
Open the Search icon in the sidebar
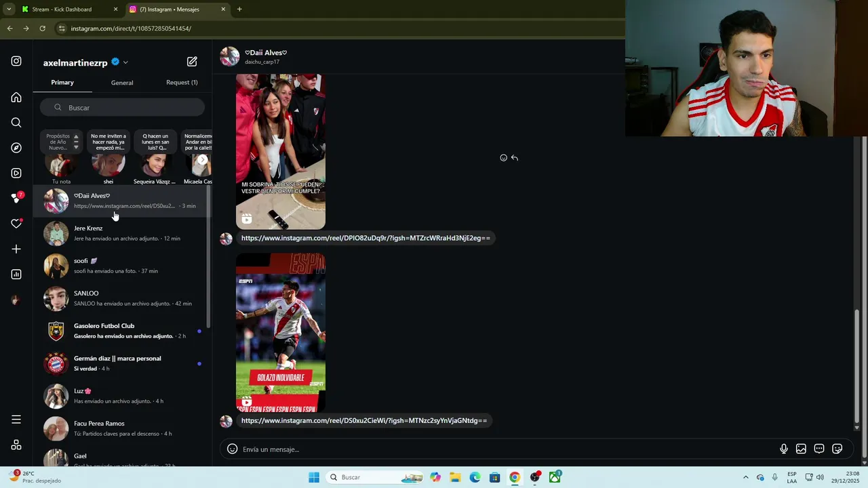coord(16,123)
